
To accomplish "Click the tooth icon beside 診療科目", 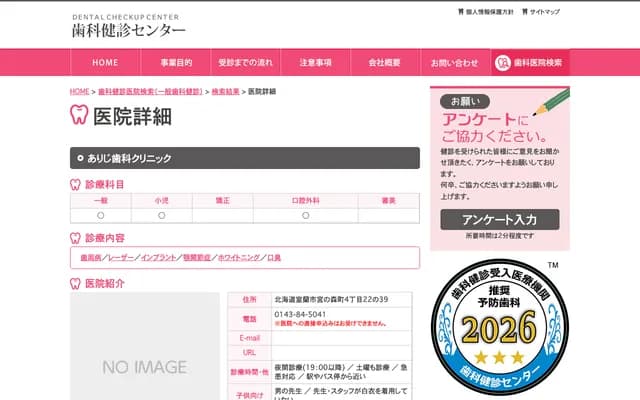I will 75,185.
